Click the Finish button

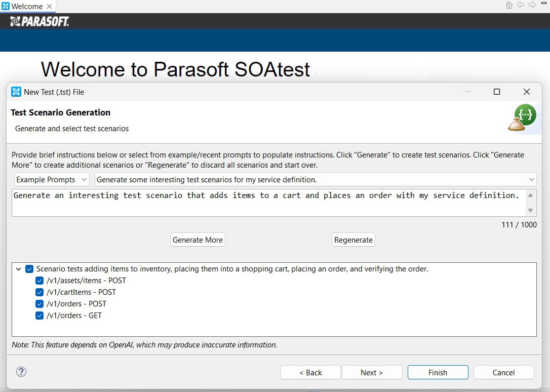click(438, 372)
